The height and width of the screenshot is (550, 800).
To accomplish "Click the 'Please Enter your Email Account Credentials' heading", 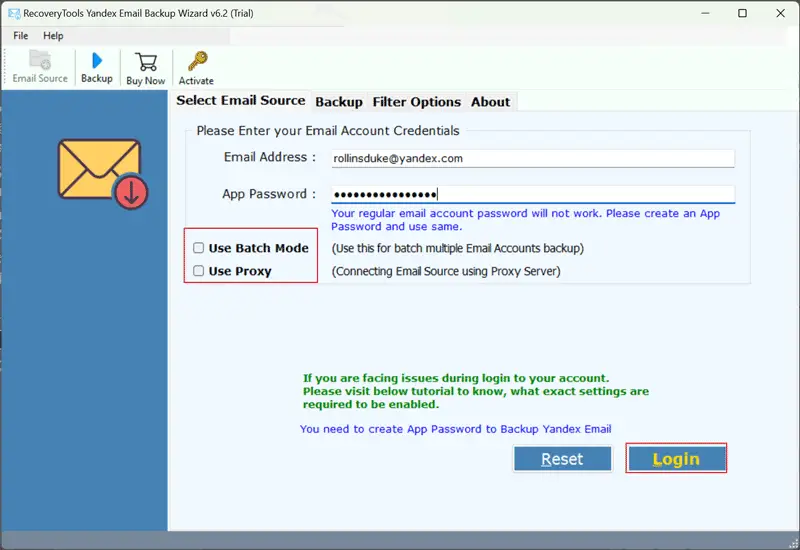I will [x=328, y=131].
